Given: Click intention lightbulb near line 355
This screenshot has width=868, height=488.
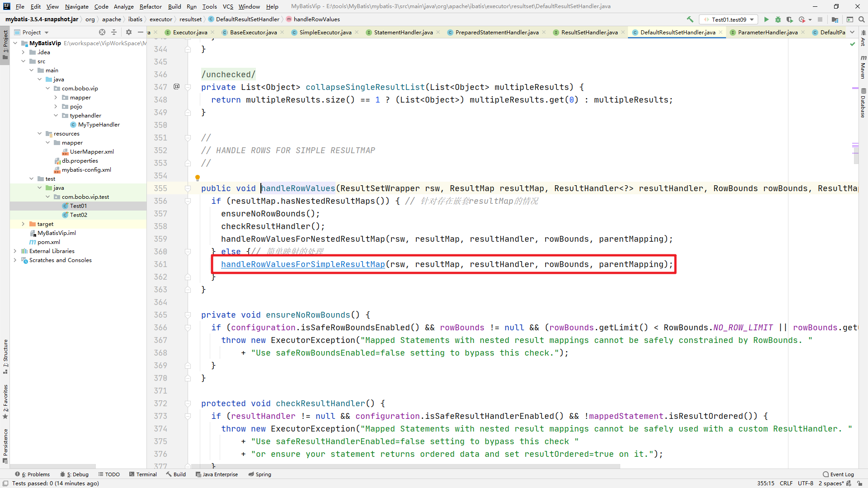Looking at the screenshot, I should (198, 178).
